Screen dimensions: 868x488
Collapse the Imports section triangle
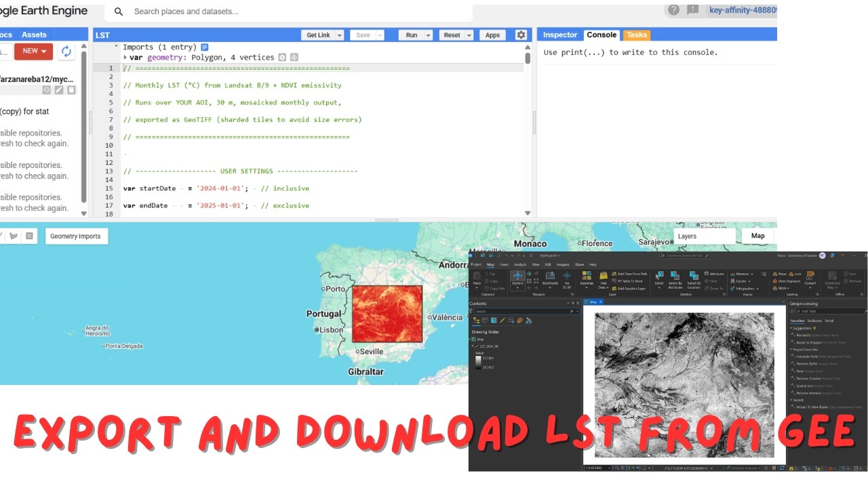(116, 46)
